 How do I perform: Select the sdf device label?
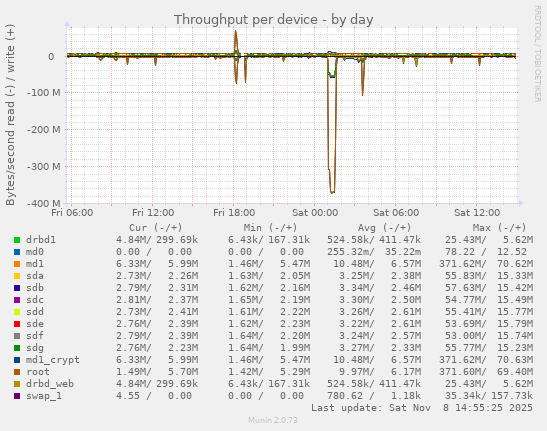tap(35, 336)
